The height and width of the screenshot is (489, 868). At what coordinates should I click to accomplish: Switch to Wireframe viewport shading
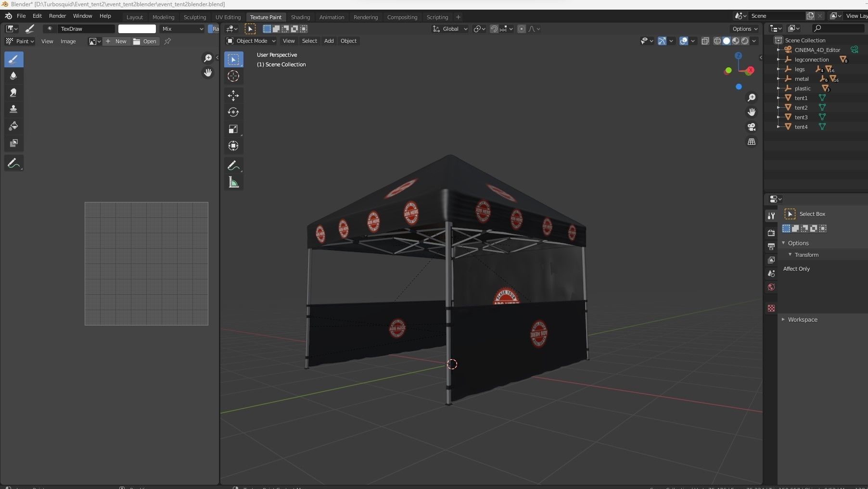pyautogui.click(x=717, y=41)
